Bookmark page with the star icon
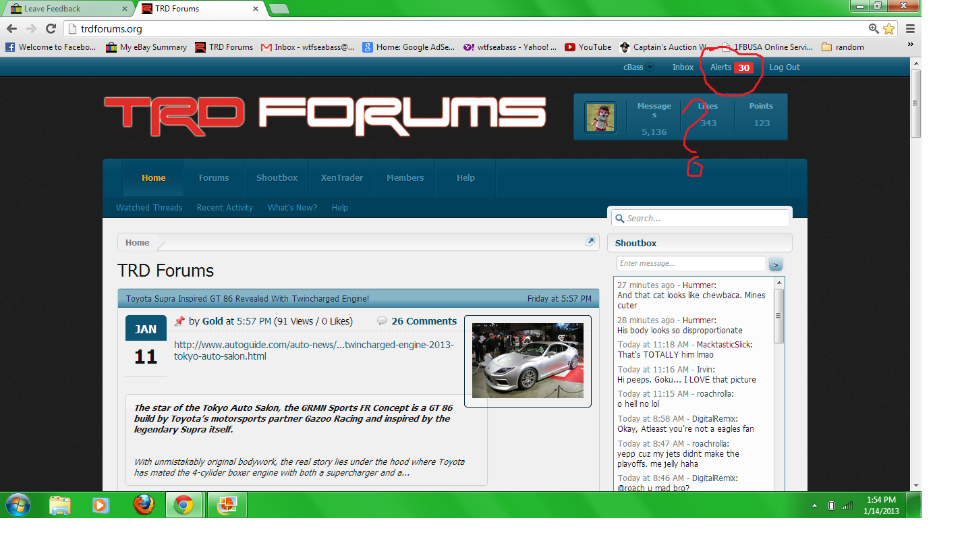The image size is (962, 560). click(888, 28)
